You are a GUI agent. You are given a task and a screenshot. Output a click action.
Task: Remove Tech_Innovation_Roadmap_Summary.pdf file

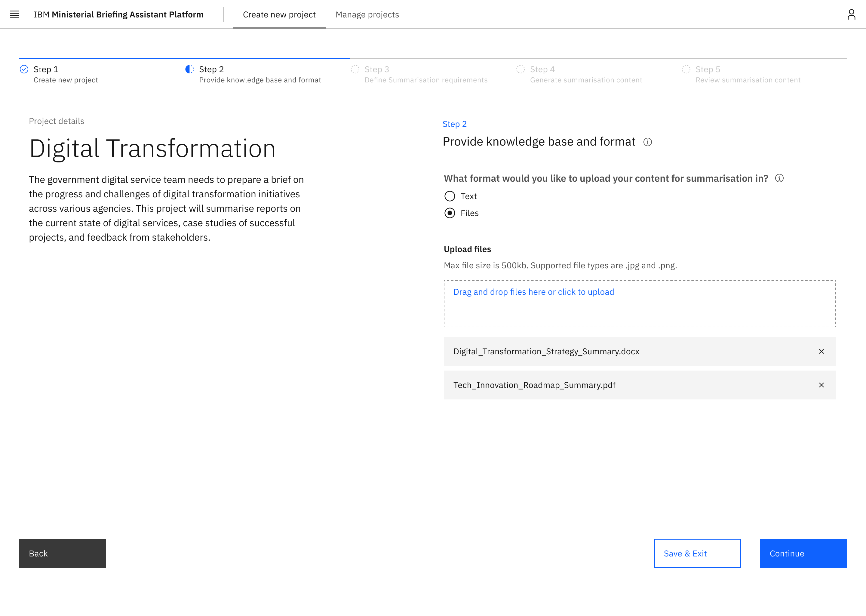point(821,385)
